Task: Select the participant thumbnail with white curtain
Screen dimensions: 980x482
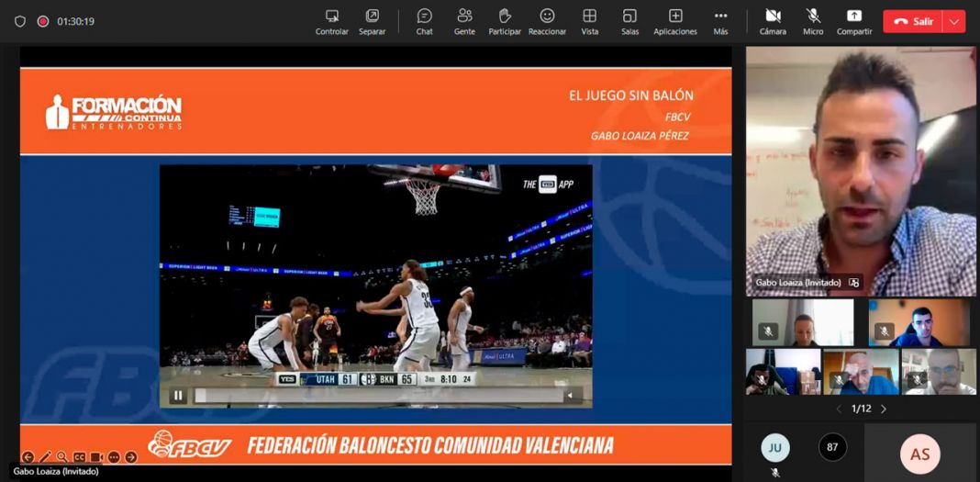Action: (x=803, y=322)
